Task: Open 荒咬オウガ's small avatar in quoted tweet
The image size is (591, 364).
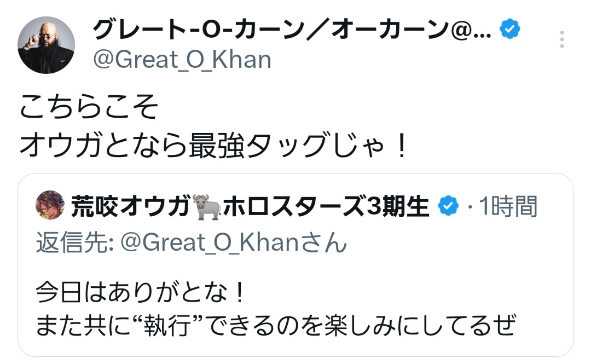Action: 50,205
